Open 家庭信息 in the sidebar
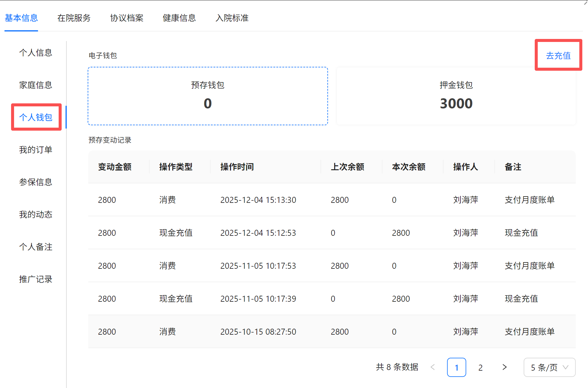 click(x=36, y=85)
